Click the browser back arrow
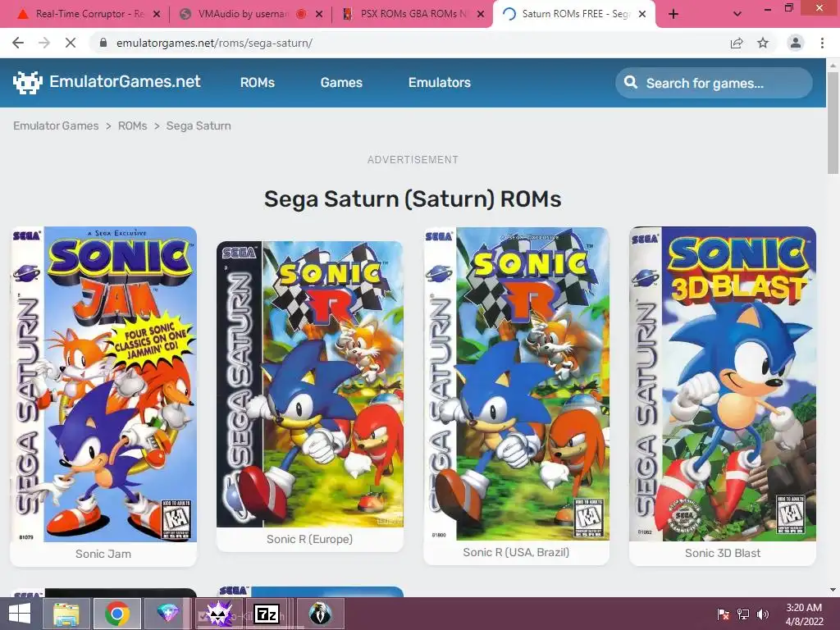 coord(18,43)
